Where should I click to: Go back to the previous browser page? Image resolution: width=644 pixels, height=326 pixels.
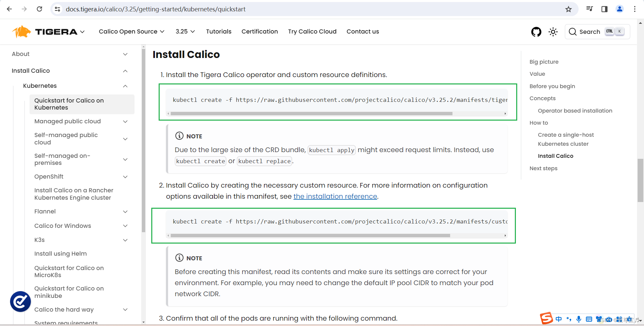pos(9,9)
